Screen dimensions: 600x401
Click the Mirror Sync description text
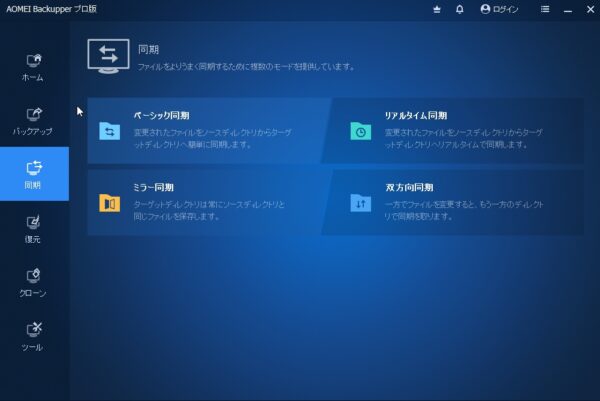[x=209, y=210]
